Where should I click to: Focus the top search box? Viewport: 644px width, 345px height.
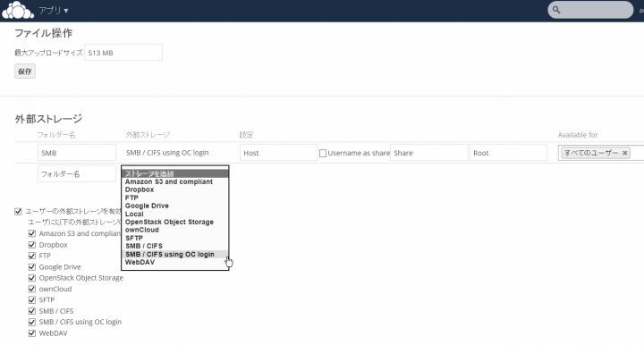tap(590, 10)
